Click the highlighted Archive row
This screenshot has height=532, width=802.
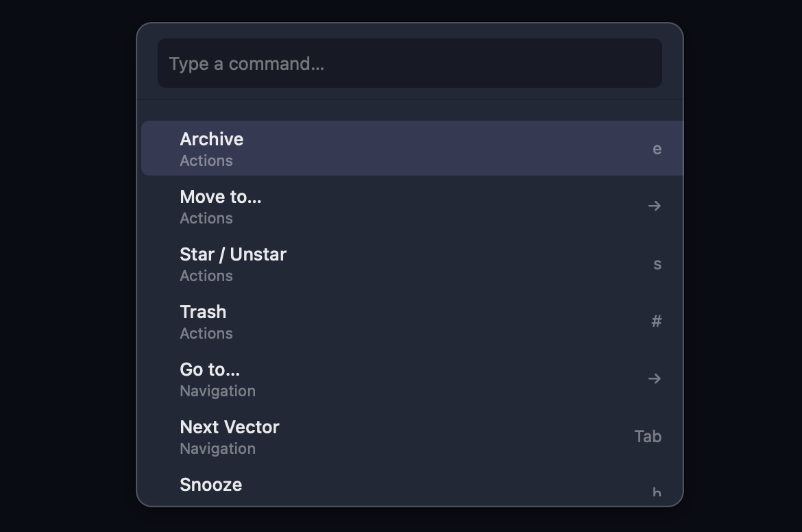coord(411,147)
